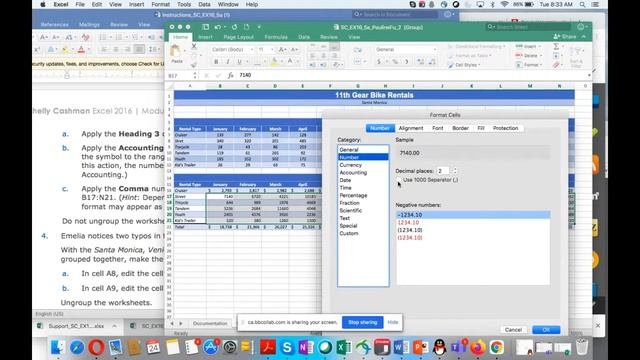Click the fx Insert Function icon
Screen dimensions: 640x360
pyautogui.click(x=231, y=75)
